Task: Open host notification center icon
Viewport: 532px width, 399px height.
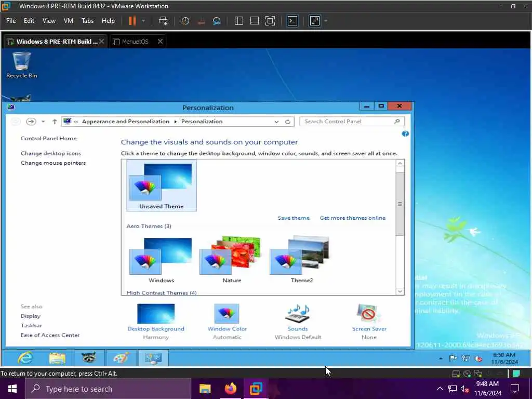Action: tap(515, 389)
